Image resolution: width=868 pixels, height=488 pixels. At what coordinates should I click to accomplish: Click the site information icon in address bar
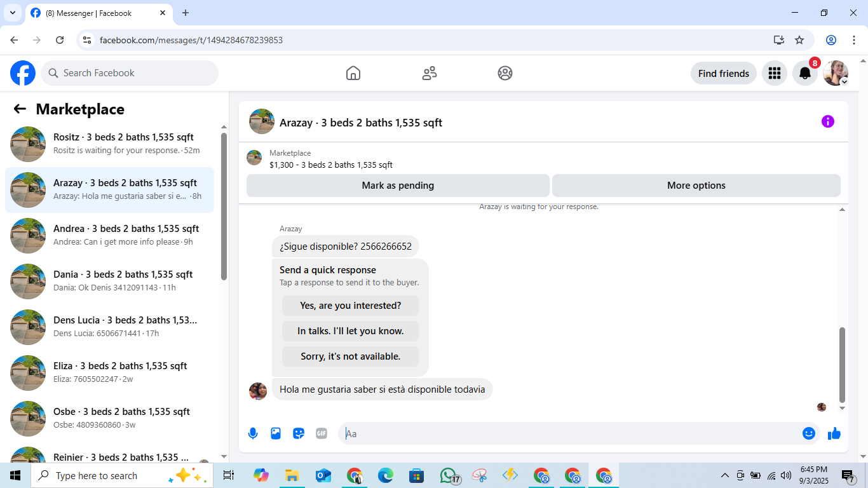[87, 40]
